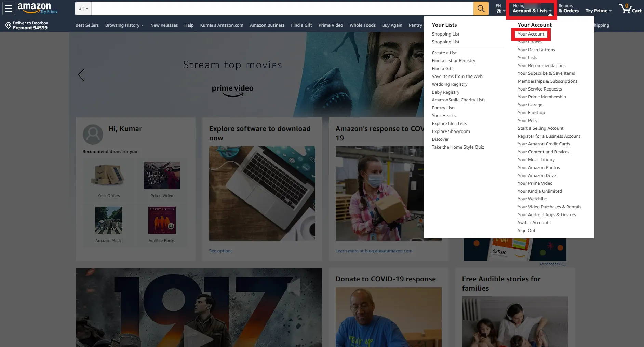Select Switch Accounts
This screenshot has width=644, height=347.
click(x=534, y=222)
